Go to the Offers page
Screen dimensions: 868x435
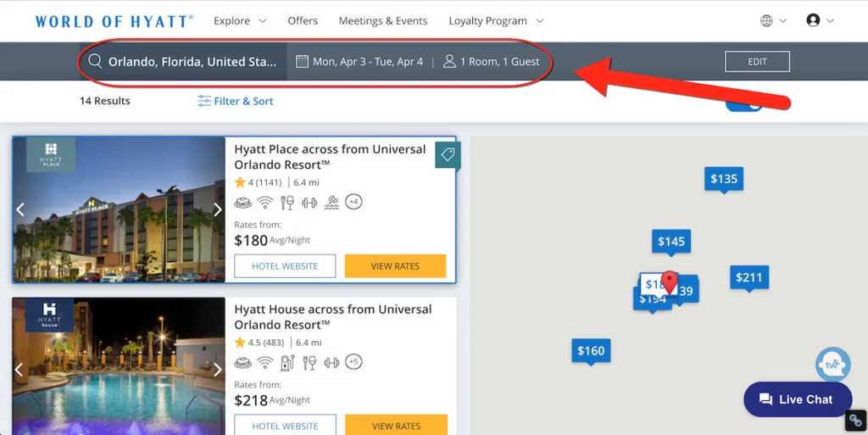pos(303,21)
